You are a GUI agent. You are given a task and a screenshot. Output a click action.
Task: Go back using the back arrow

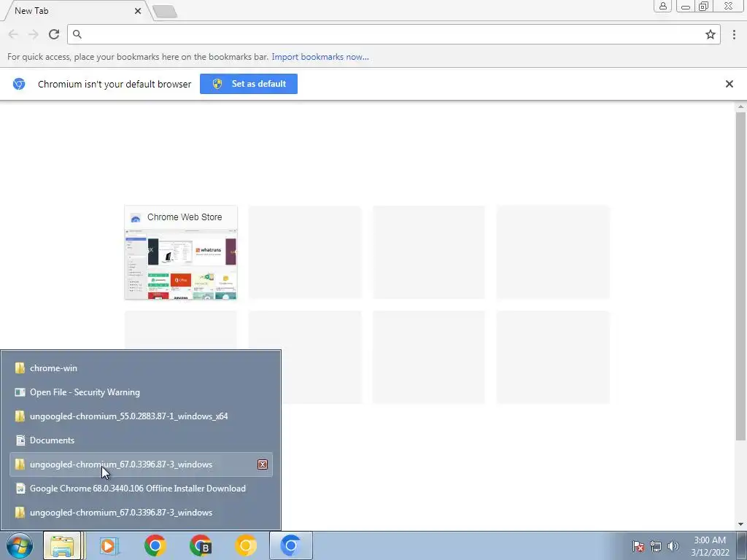pyautogui.click(x=13, y=34)
